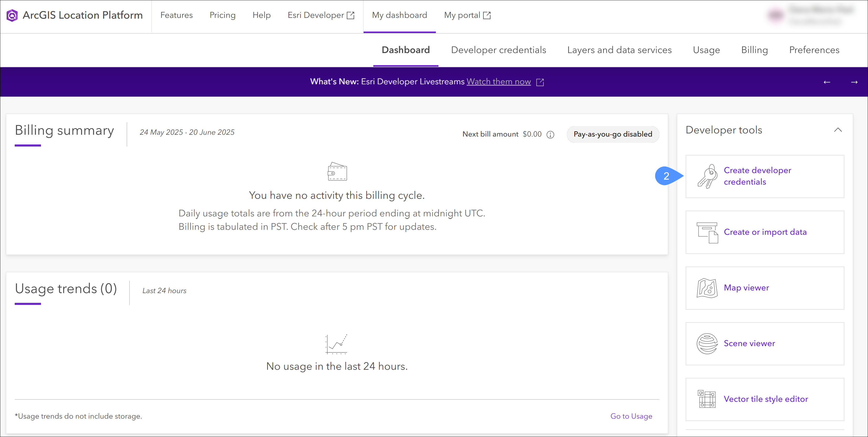Viewport: 868px width, 437px height.
Task: Collapse the Developer tools panel
Action: pyautogui.click(x=838, y=130)
